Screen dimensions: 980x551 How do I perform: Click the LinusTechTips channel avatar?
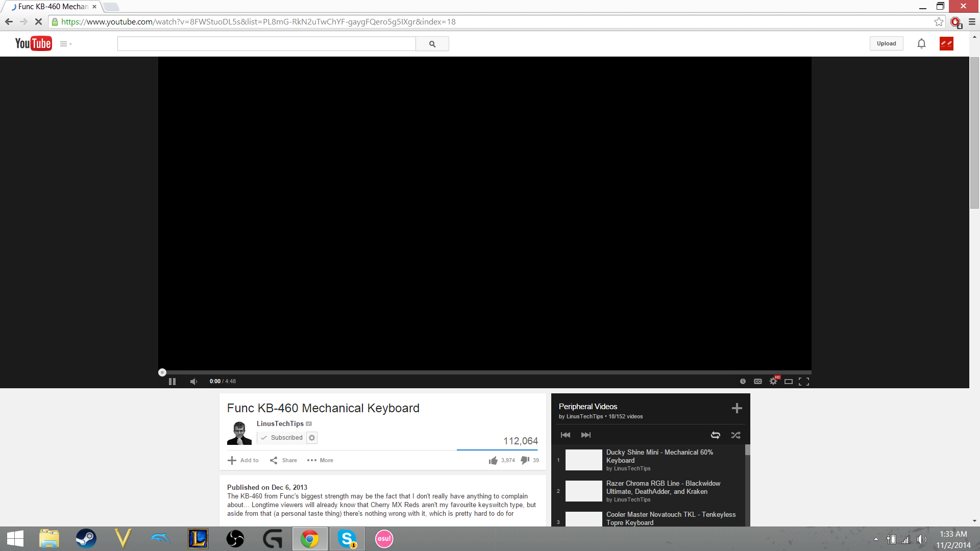[x=239, y=433]
